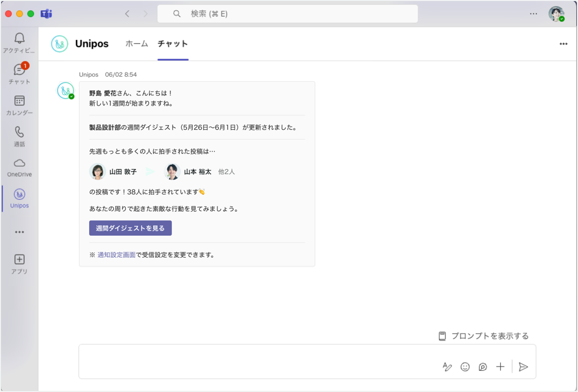Open Chat with unread badge in sidebar
Viewport: 578px width, 392px height.
pos(19,74)
